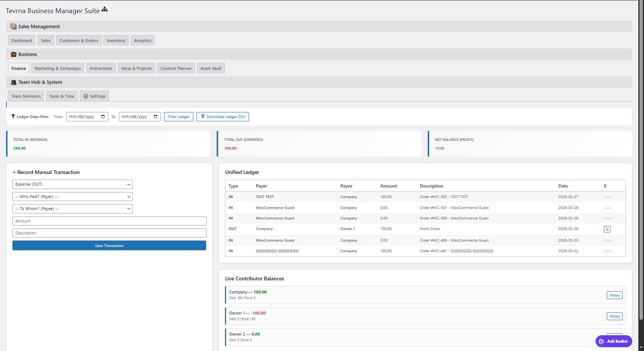Image resolution: width=644 pixels, height=351 pixels.
Task: Click the filter icon beside Ledger Date Filter
Action: 13,116
